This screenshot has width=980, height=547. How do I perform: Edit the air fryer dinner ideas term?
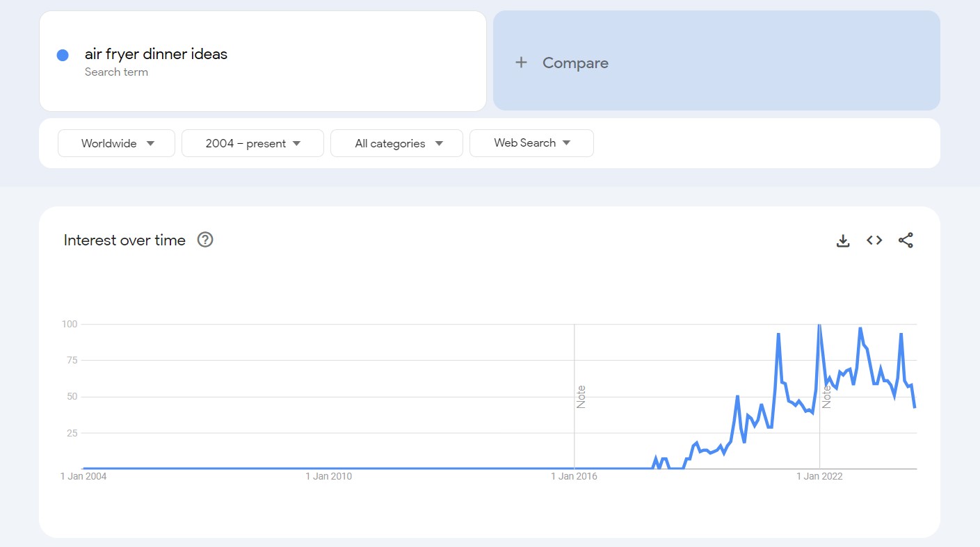[x=156, y=54]
